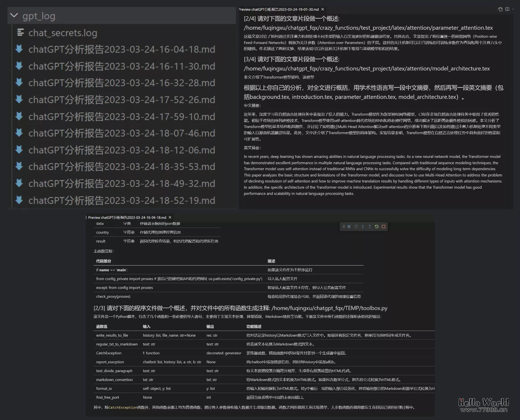Click the 功能描述 column header
The height and width of the screenshot is (420, 520).
254,327
